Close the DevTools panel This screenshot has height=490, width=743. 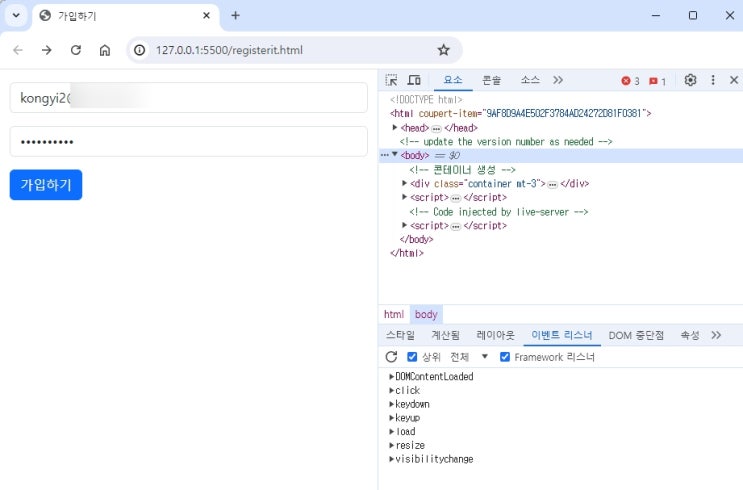pos(734,80)
